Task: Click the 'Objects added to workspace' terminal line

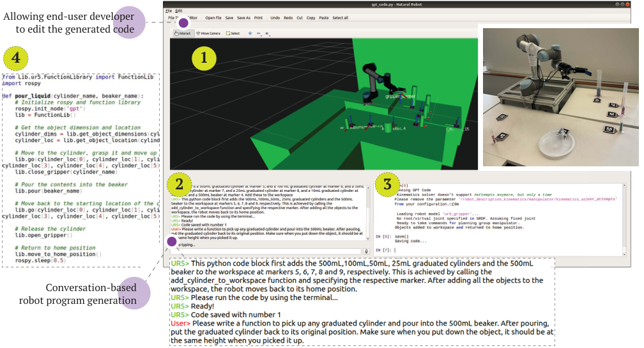Action: pos(459,228)
